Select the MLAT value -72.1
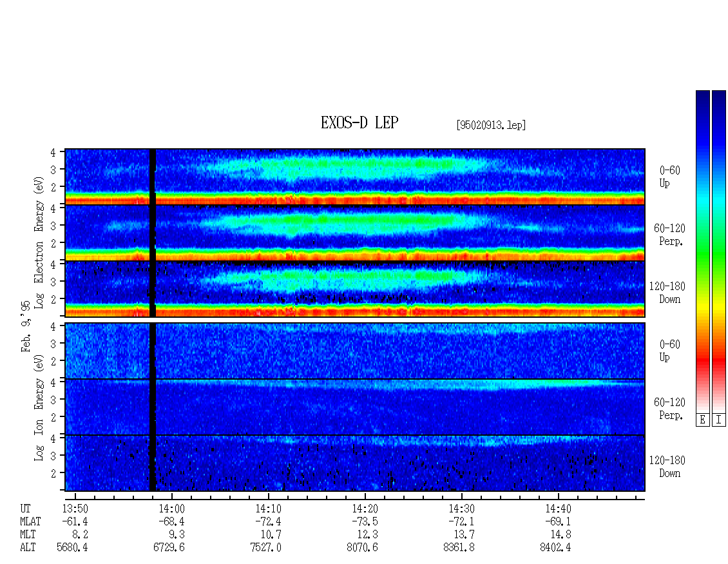 [461, 521]
